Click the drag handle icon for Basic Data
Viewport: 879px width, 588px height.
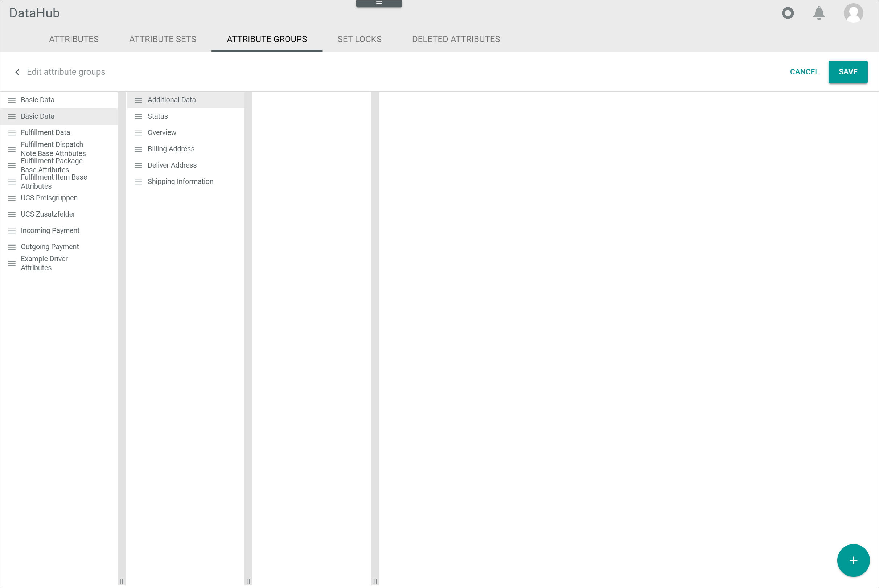(x=12, y=100)
